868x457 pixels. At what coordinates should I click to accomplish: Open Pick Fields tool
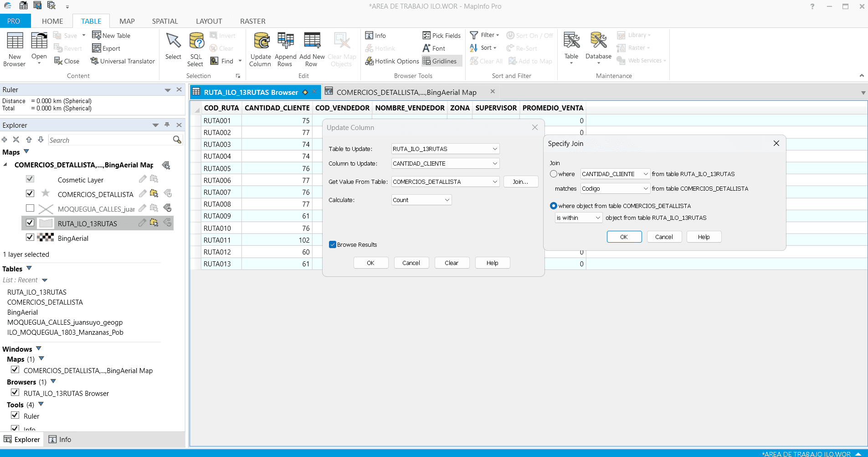[442, 35]
